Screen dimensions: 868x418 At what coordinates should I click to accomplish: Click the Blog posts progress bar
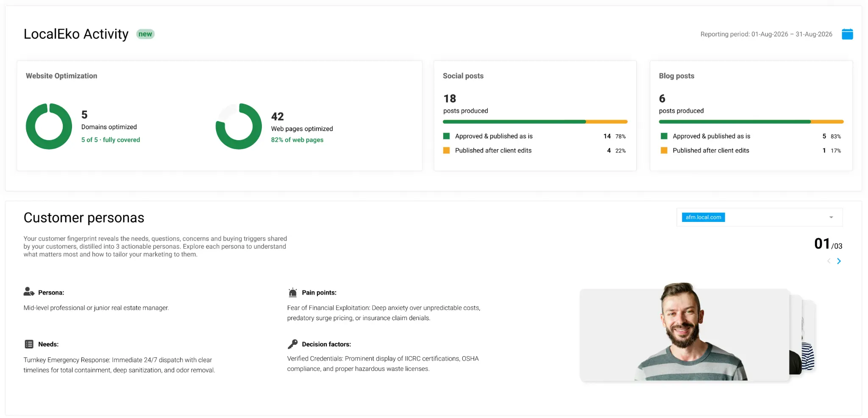(751, 122)
